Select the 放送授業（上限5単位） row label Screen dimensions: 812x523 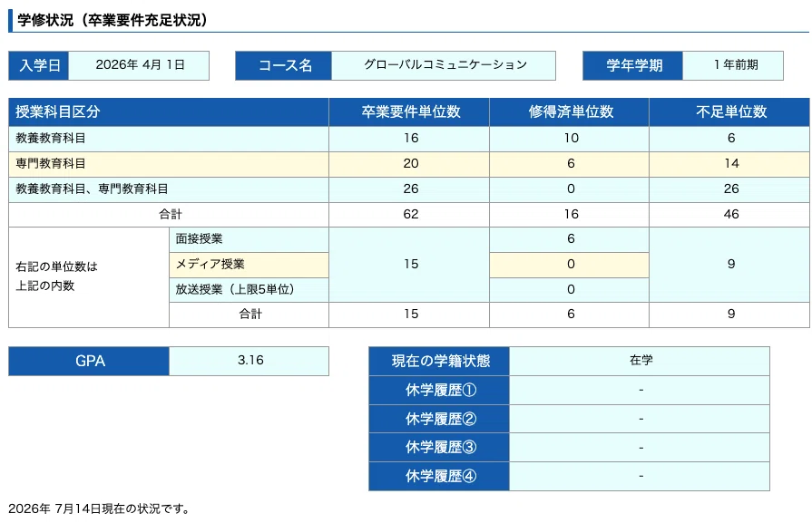coord(249,290)
